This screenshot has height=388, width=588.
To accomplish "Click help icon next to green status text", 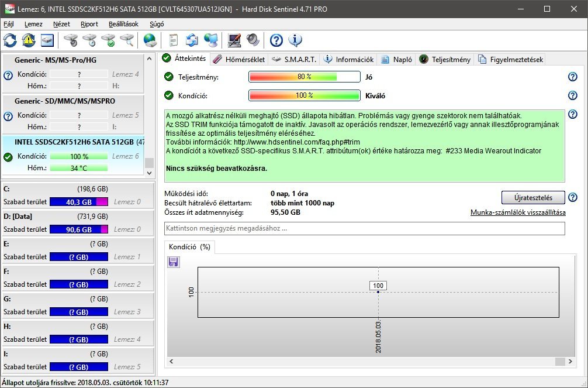I will tap(572, 114).
